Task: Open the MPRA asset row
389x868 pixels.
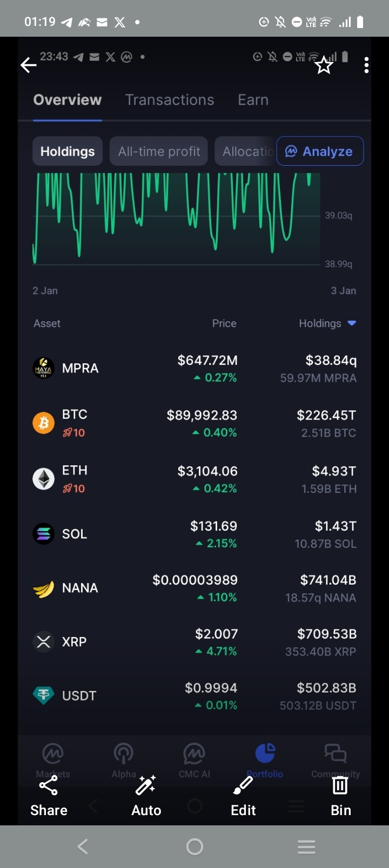Action: click(x=194, y=369)
